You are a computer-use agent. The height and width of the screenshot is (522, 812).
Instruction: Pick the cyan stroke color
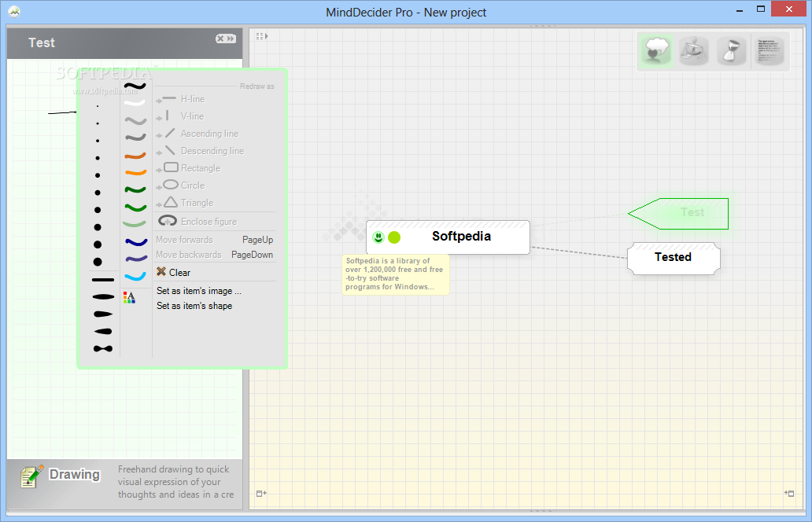pos(135,276)
